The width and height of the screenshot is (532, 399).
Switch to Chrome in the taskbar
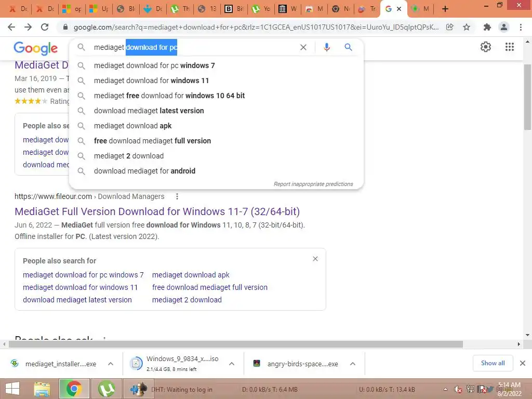(x=74, y=389)
